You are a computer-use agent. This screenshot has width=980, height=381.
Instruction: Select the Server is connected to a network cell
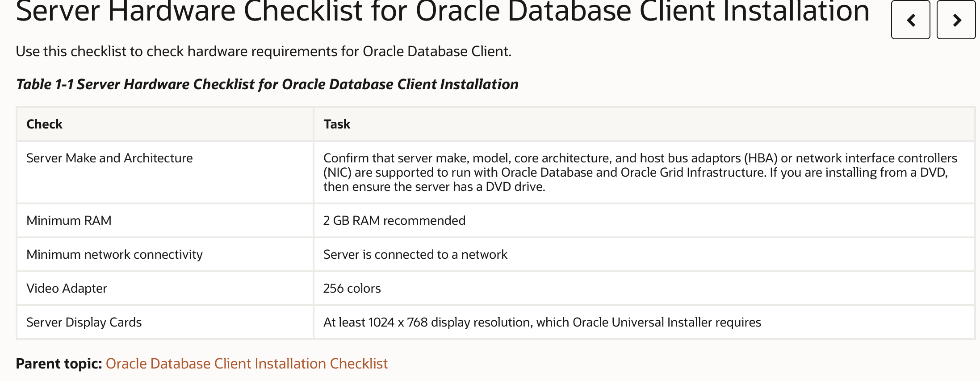pos(415,254)
